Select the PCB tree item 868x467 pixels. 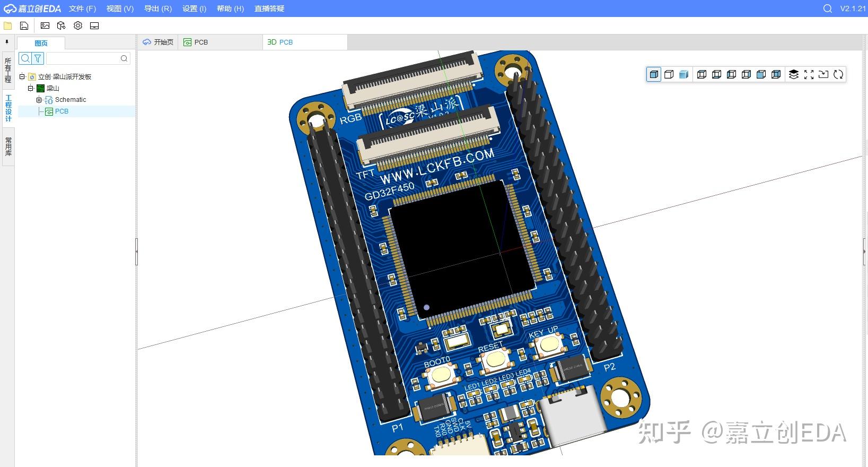click(62, 111)
